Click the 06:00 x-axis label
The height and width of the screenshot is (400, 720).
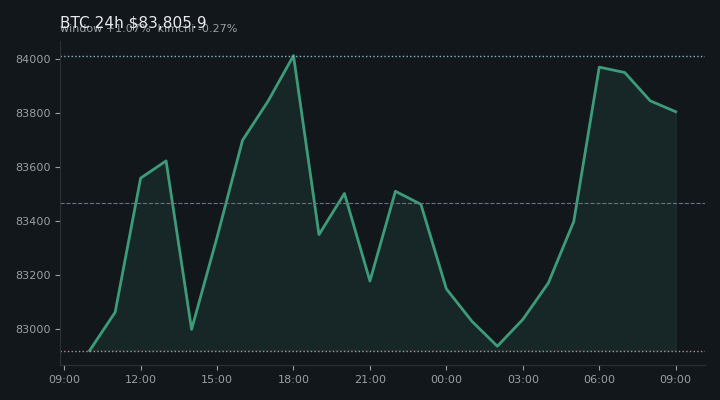[x=599, y=379]
